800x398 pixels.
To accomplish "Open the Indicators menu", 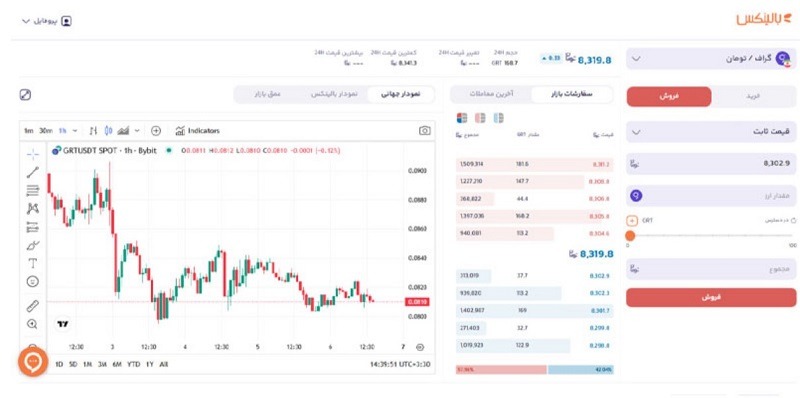I will [x=197, y=131].
